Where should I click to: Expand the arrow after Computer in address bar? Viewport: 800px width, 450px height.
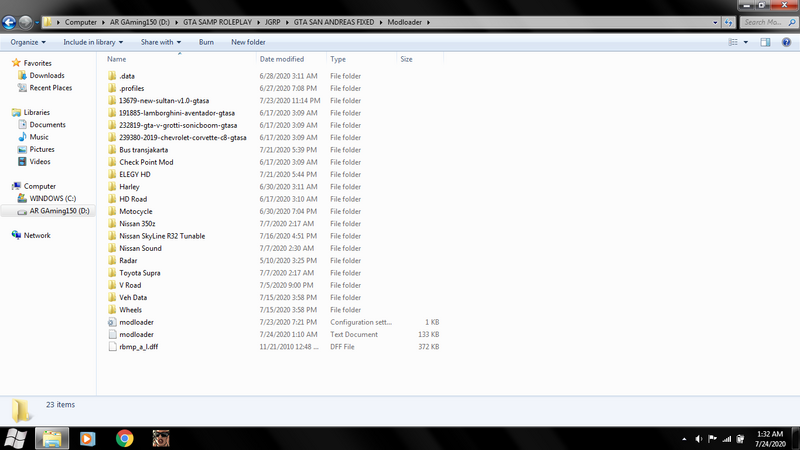click(x=103, y=22)
